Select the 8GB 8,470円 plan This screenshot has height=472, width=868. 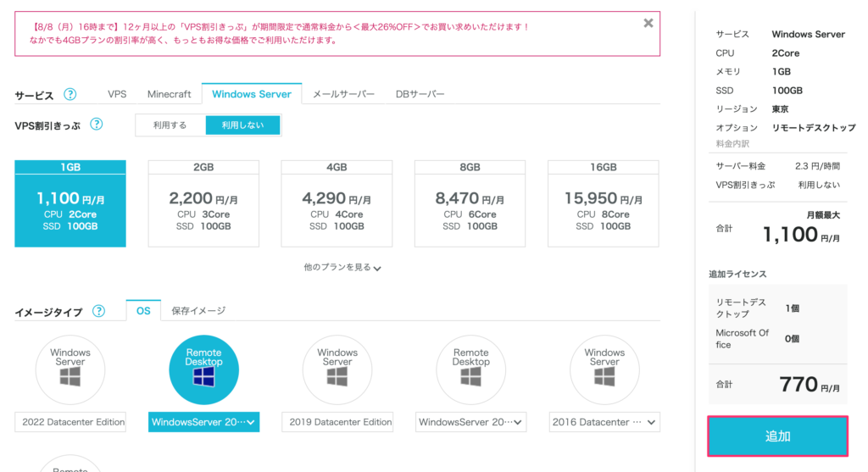[x=470, y=203]
